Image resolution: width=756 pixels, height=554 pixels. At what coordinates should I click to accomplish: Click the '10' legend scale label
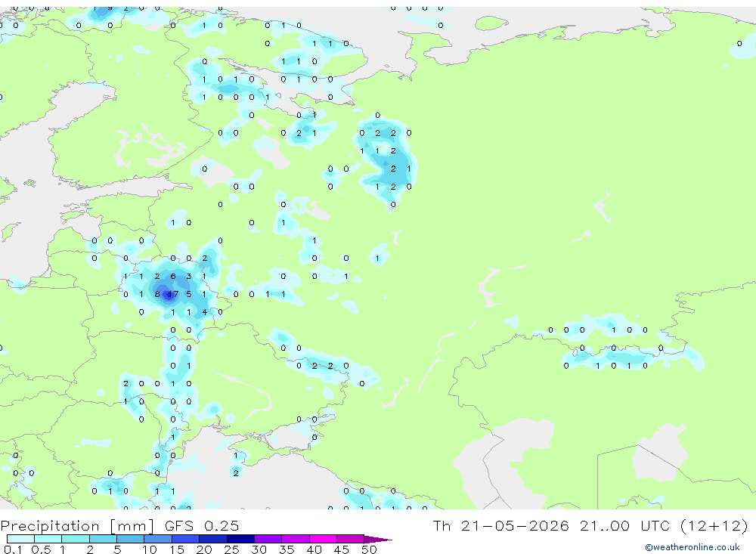[150, 549]
